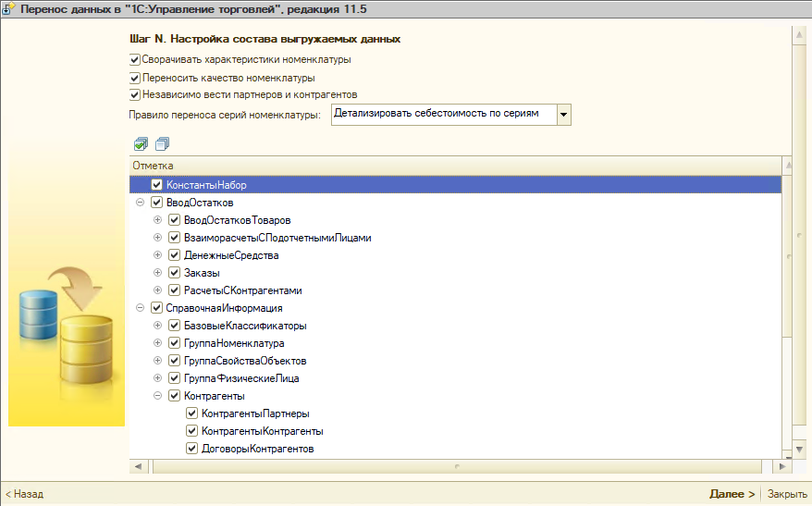Uncheck the КонстантыНабор checkbox

tap(157, 185)
